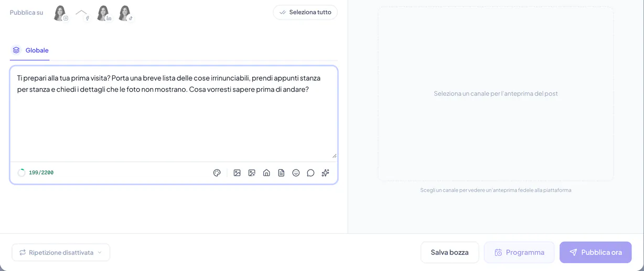Open Ripetizione disattivata dropdown
644x271 pixels.
point(61,253)
